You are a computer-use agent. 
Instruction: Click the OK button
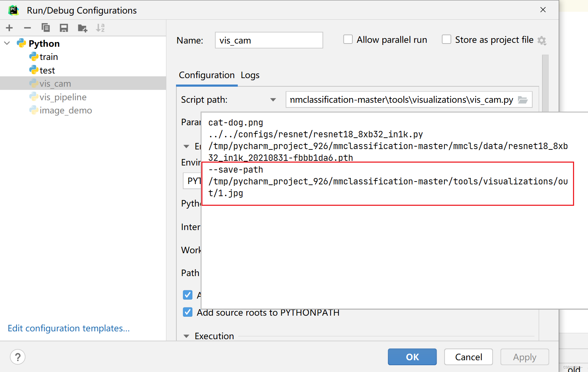412,357
